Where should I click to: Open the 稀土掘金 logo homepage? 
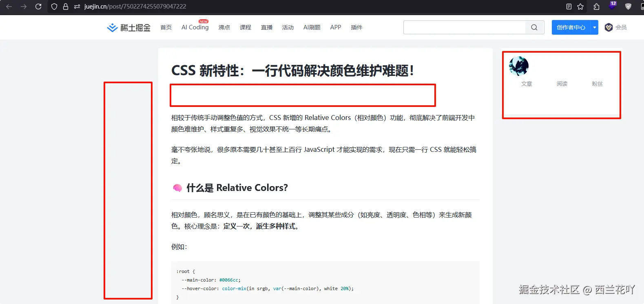coord(129,27)
